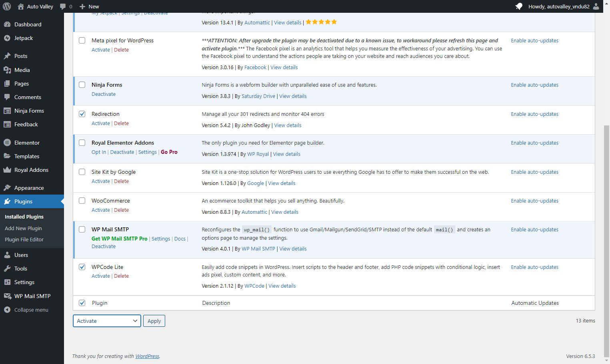This screenshot has width=610, height=364.
Task: Click the Apply bulk action button
Action: coord(154,321)
